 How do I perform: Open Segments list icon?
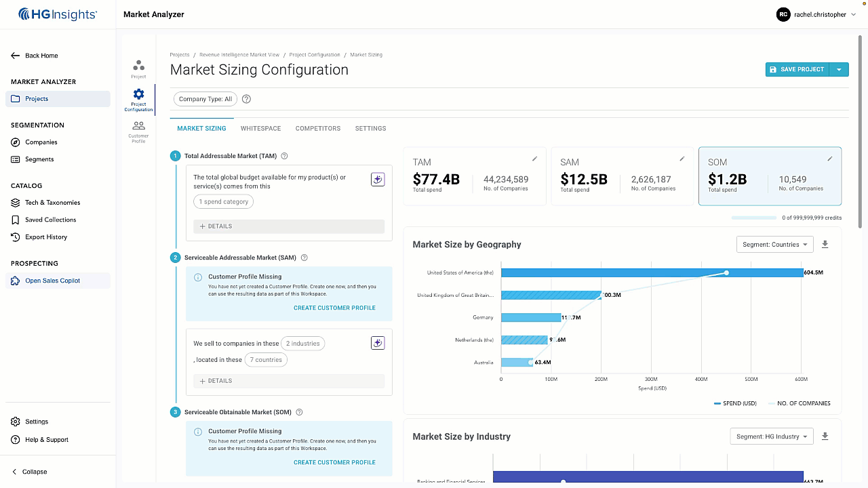(16, 159)
